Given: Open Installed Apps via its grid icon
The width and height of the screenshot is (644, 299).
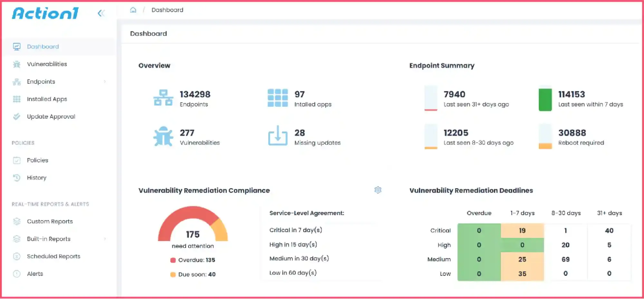Looking at the screenshot, I should click(x=17, y=99).
